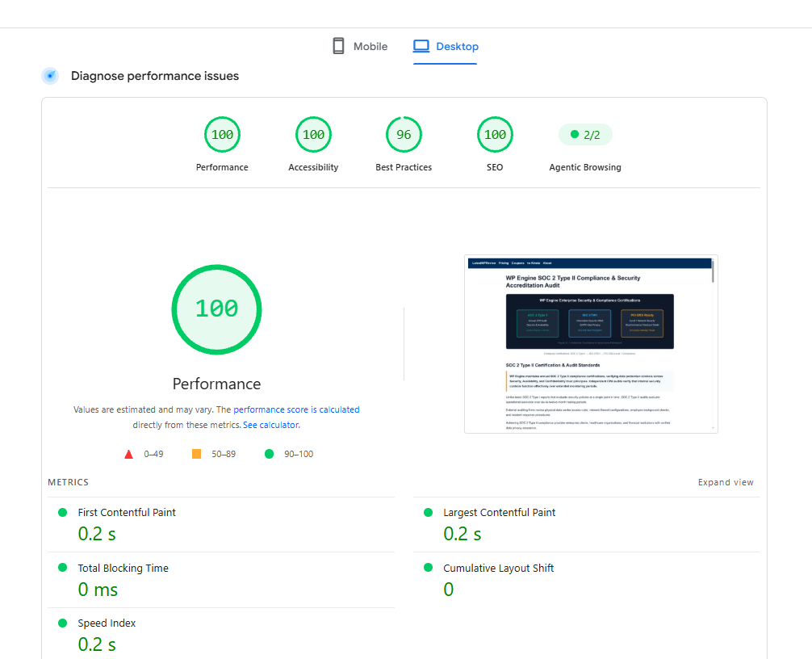
Task: Open the See calculator link
Action: coord(271,425)
